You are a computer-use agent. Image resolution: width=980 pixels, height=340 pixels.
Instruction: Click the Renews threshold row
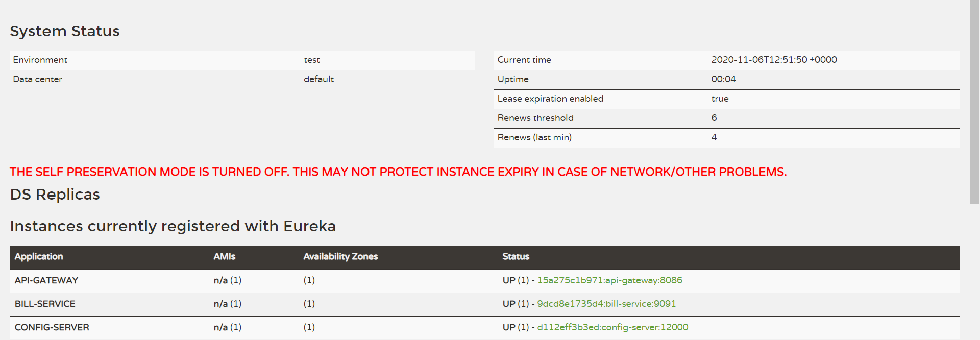(x=727, y=118)
